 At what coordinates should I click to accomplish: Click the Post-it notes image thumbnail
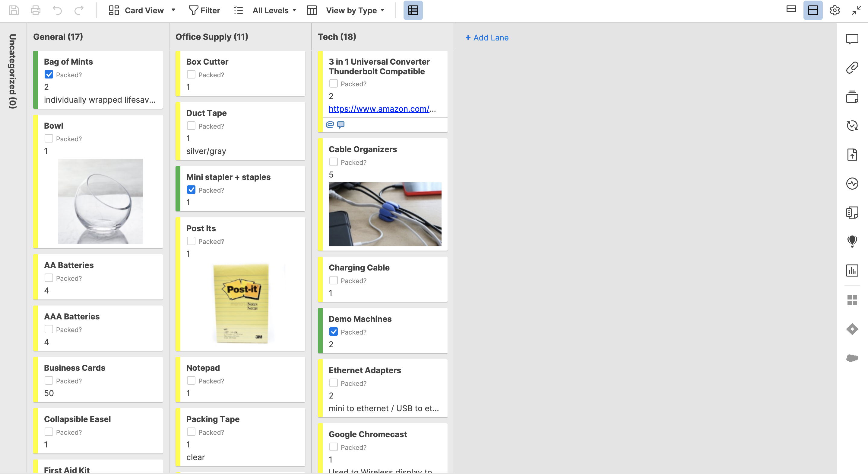242,303
